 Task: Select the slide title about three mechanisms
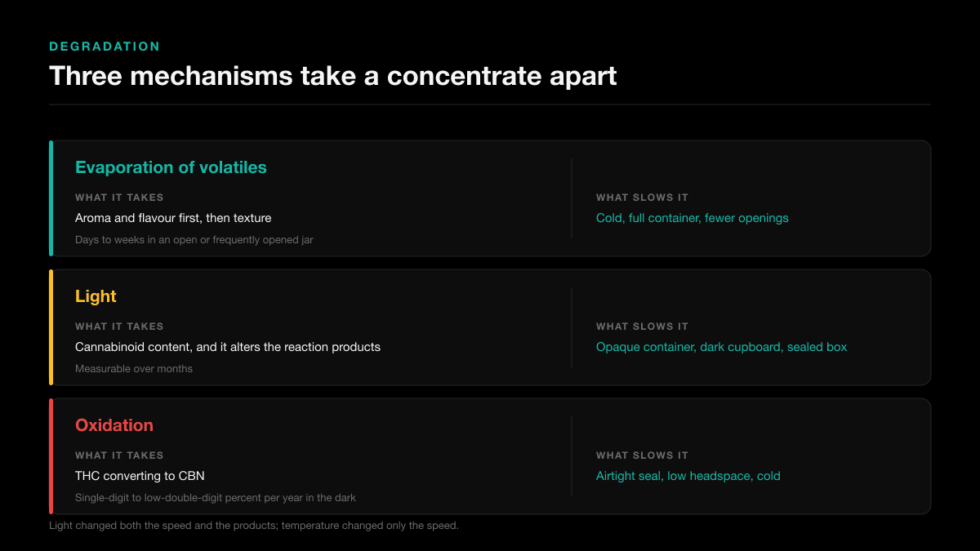333,76
